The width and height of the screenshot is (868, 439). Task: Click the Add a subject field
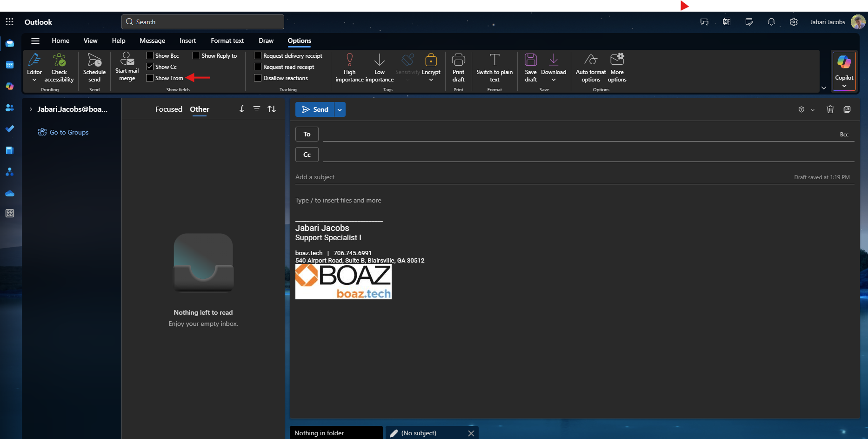[x=512, y=177]
